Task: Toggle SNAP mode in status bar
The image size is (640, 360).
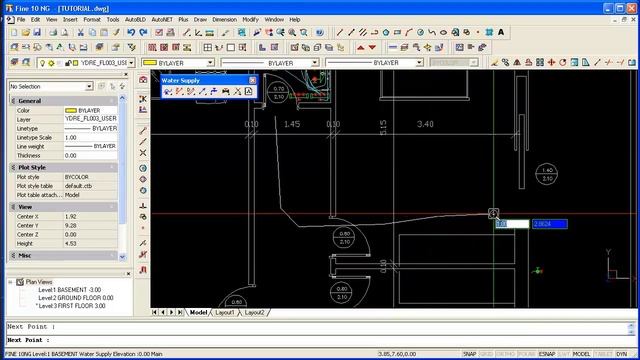Action: [x=469, y=354]
